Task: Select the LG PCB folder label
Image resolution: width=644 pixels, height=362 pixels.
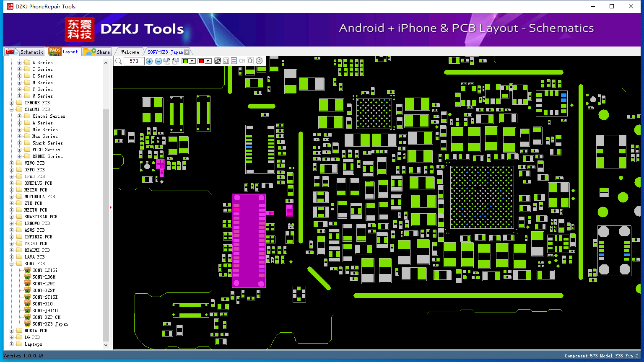Action: (x=32, y=337)
